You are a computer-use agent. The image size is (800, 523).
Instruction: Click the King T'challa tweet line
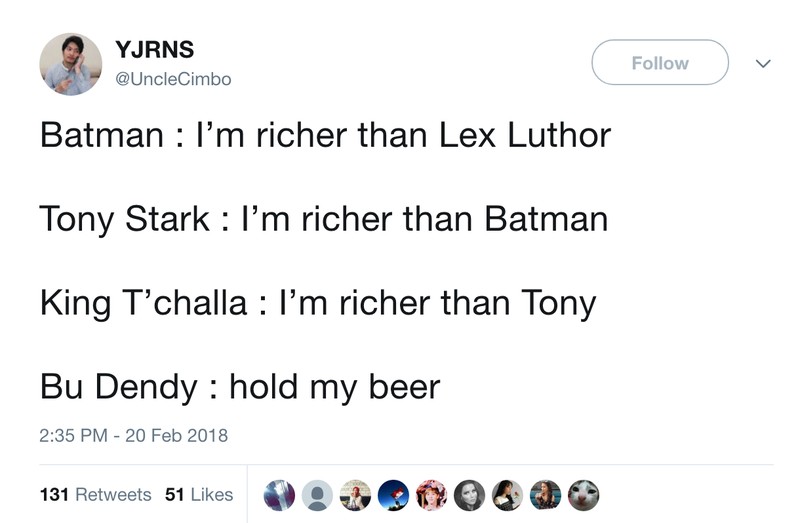pos(317,302)
